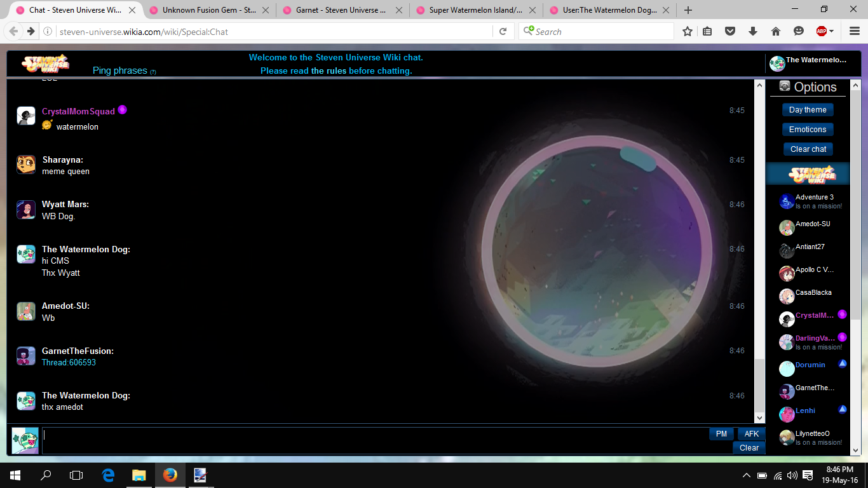868x488 pixels.
Task: Focus the chat message input box
Action: [375, 440]
